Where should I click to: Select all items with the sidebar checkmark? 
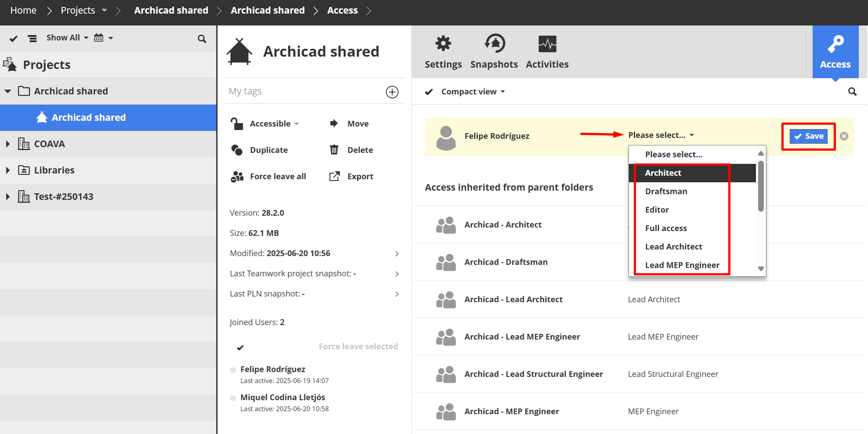pyautogui.click(x=14, y=39)
